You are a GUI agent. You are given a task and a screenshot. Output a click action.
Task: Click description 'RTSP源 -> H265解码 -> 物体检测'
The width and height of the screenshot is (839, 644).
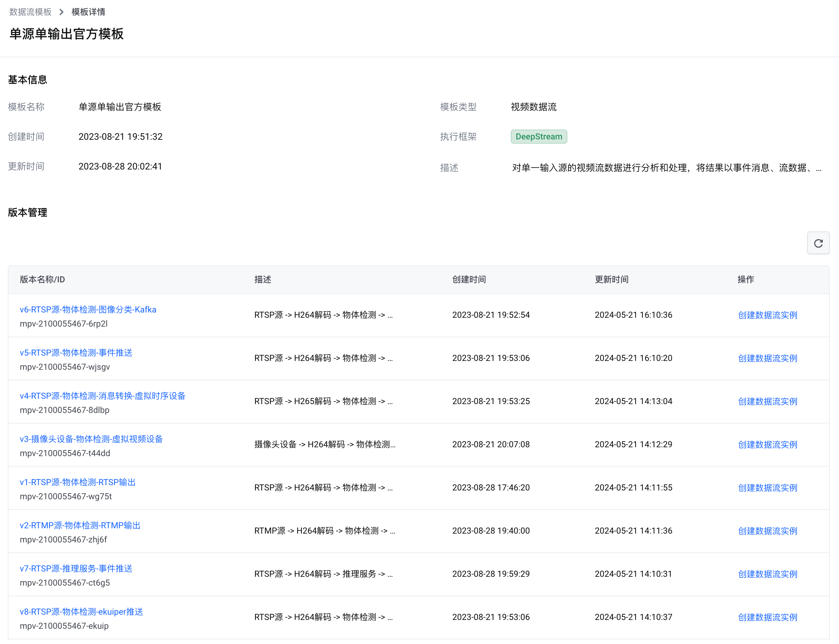point(323,401)
